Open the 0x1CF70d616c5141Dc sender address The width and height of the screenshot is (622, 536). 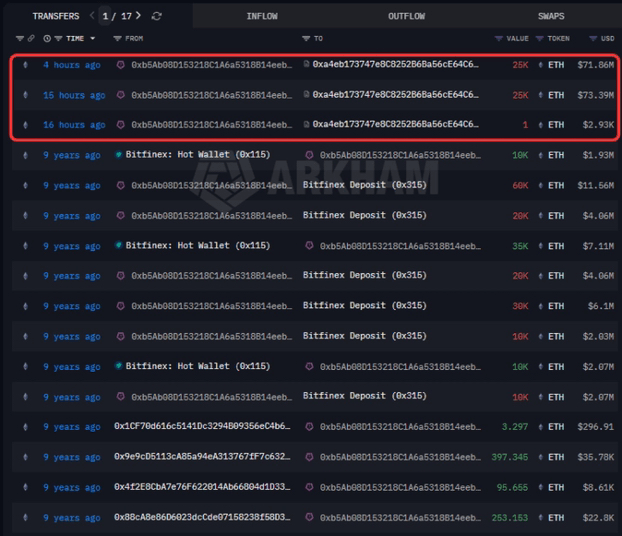coord(202,427)
